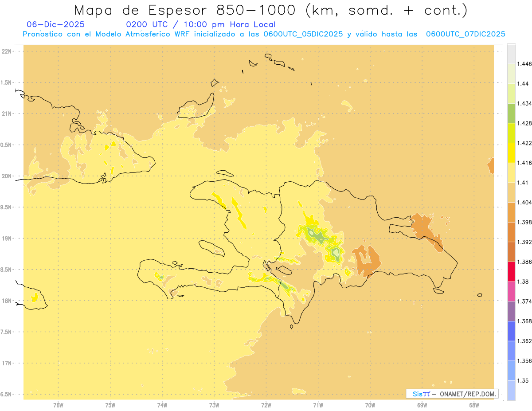Click the '76W' longitude label
532x411 pixels.
pos(58,405)
